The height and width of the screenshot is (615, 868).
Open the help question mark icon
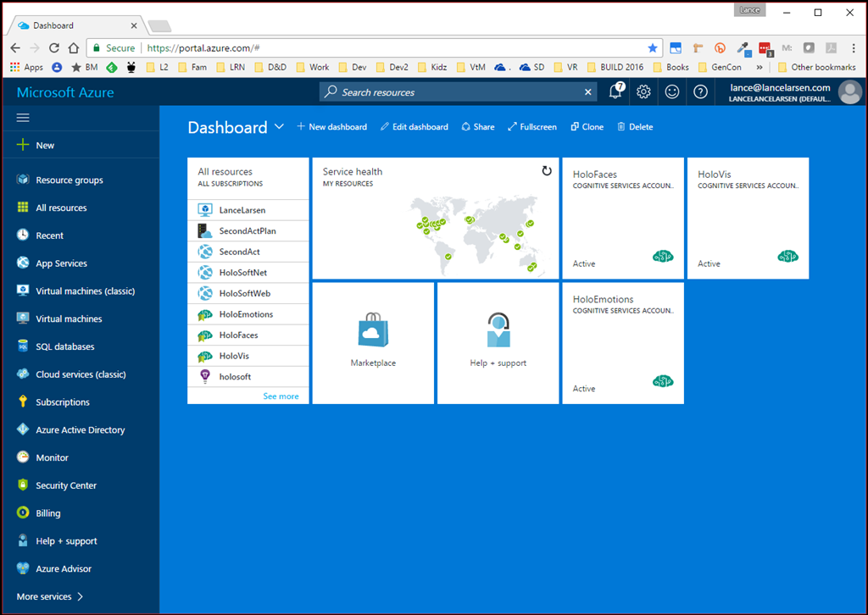(x=700, y=91)
